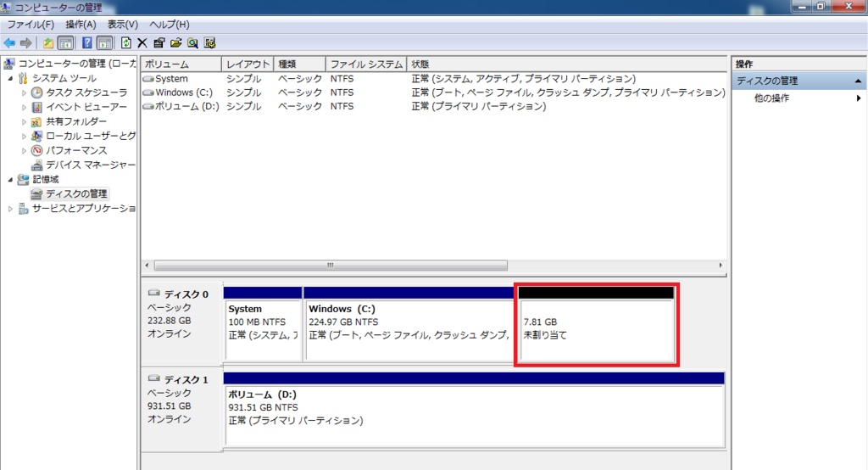Viewport: 868px width, 470px height.
Task: Click volume list scroll left arrow
Action: (x=147, y=266)
